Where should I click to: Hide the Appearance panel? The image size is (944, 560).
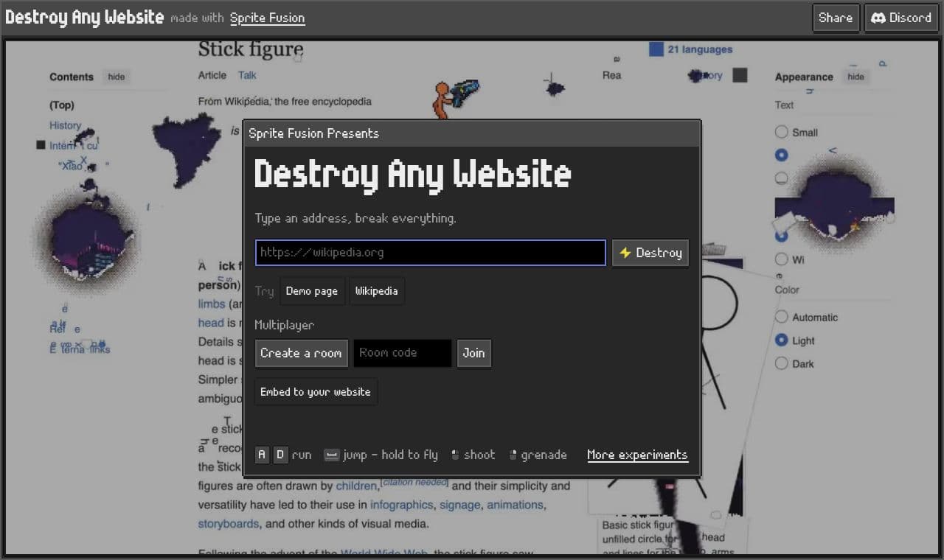point(855,77)
